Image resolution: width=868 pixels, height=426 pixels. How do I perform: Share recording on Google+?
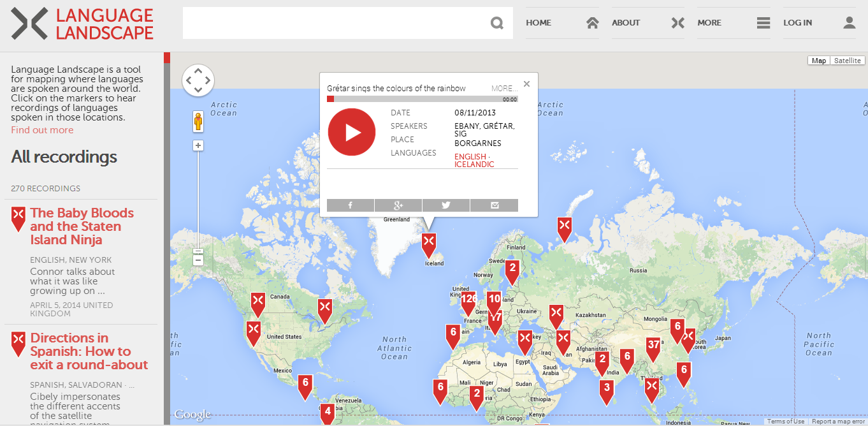click(398, 205)
